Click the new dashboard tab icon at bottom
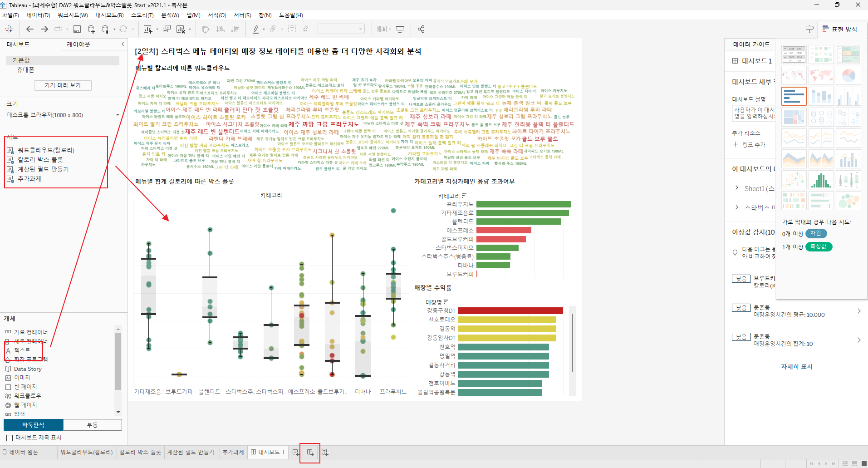The height and width of the screenshot is (468, 868). click(310, 453)
